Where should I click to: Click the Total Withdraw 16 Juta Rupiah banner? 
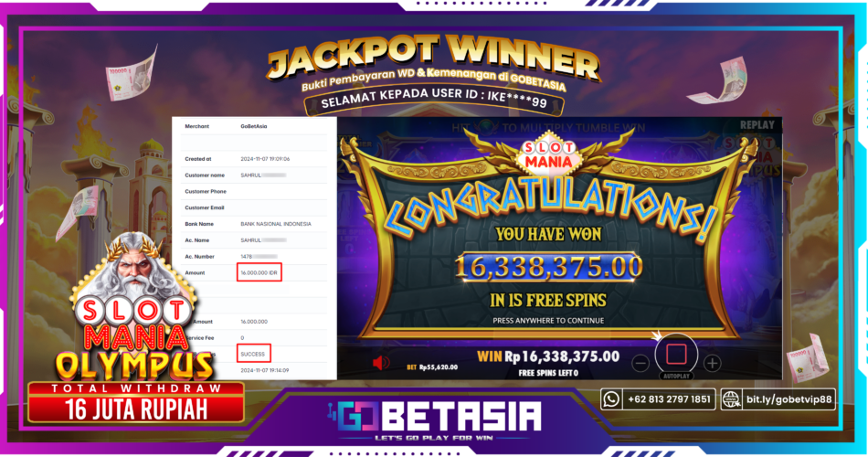(136, 403)
